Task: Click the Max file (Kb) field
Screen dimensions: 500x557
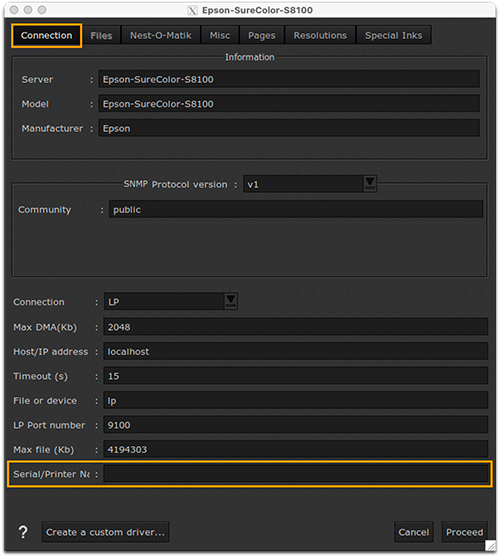Action: (295, 449)
